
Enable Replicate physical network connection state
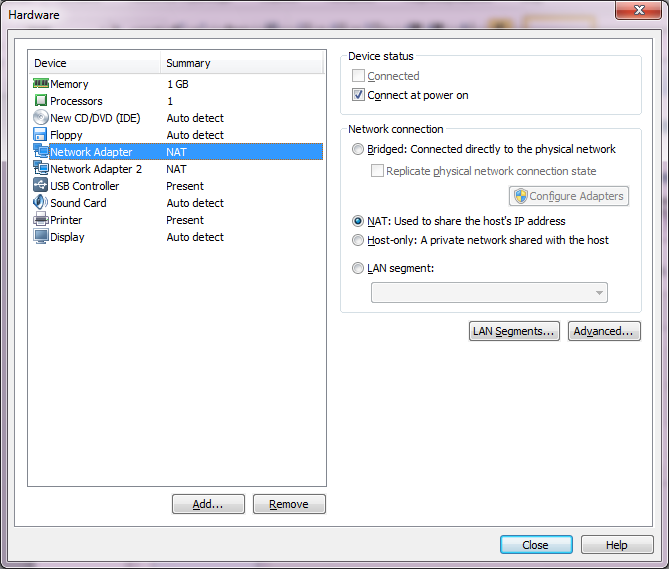click(377, 171)
